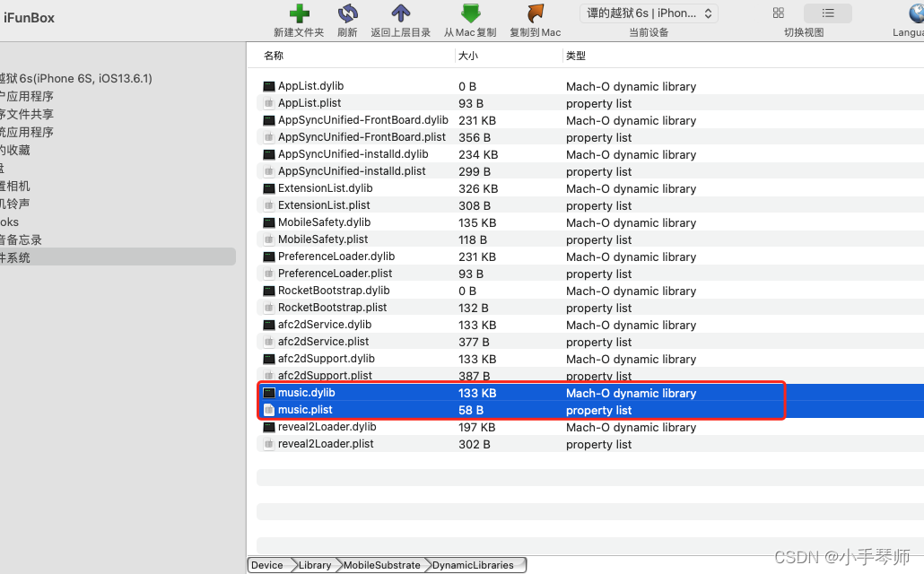Click the afc2dService.dylib file icon
The width and height of the screenshot is (924, 574).
tap(269, 326)
